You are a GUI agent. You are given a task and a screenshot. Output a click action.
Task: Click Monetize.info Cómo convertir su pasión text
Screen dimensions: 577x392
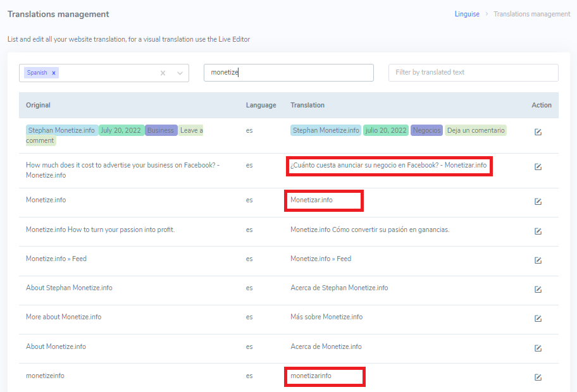(370, 230)
